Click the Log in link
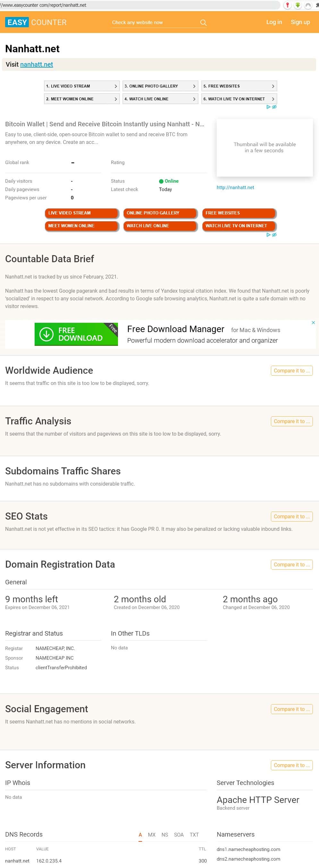 click(274, 22)
